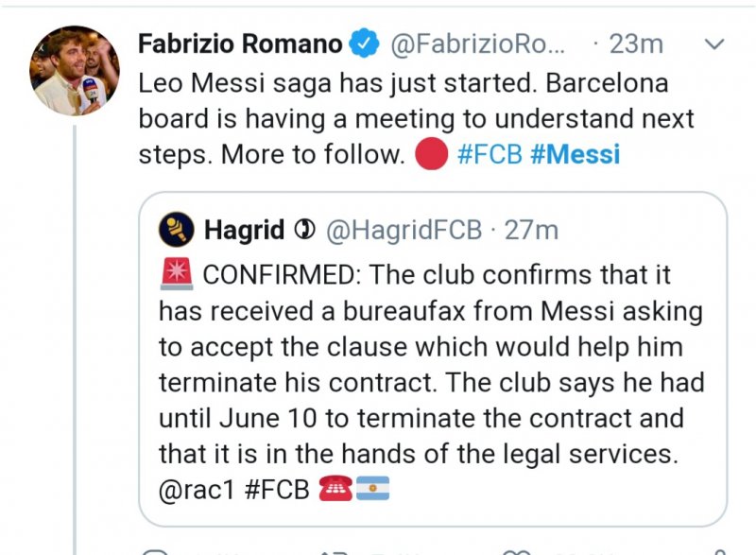The image size is (756, 555).
Task: Click the red circle emoji
Action: pyautogui.click(x=430, y=154)
